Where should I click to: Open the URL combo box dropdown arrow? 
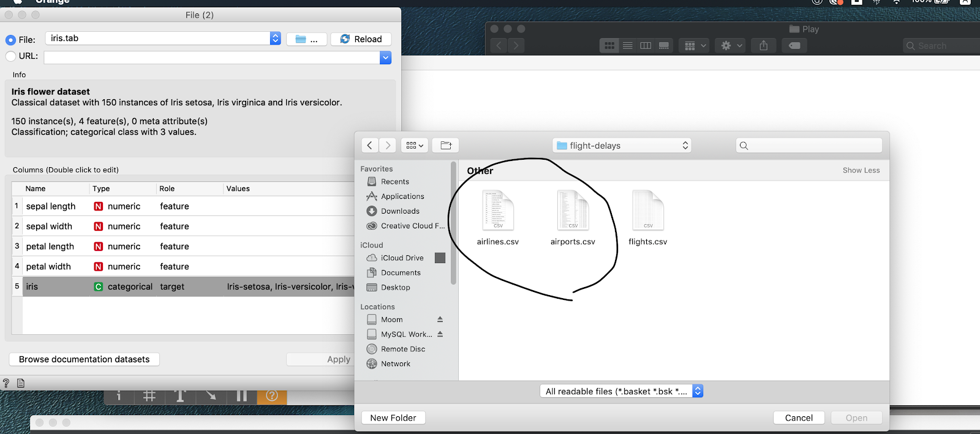pos(385,58)
